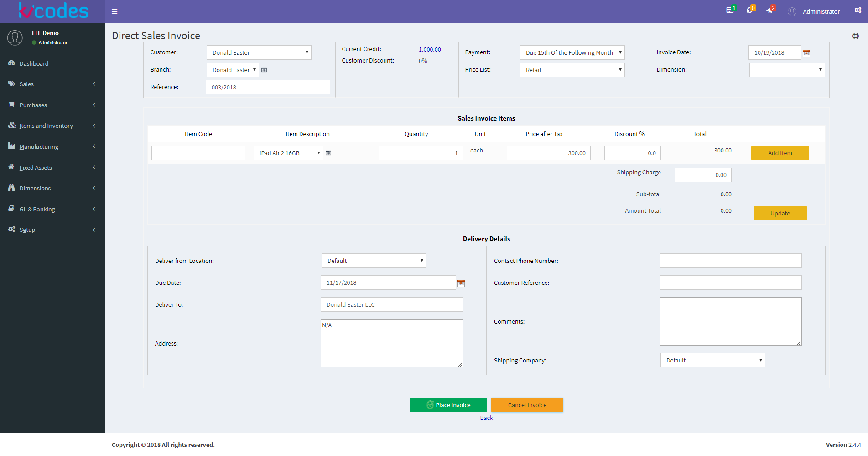The height and width of the screenshot is (456, 868).
Task: Open the credit card notifications icon
Action: (730, 10)
